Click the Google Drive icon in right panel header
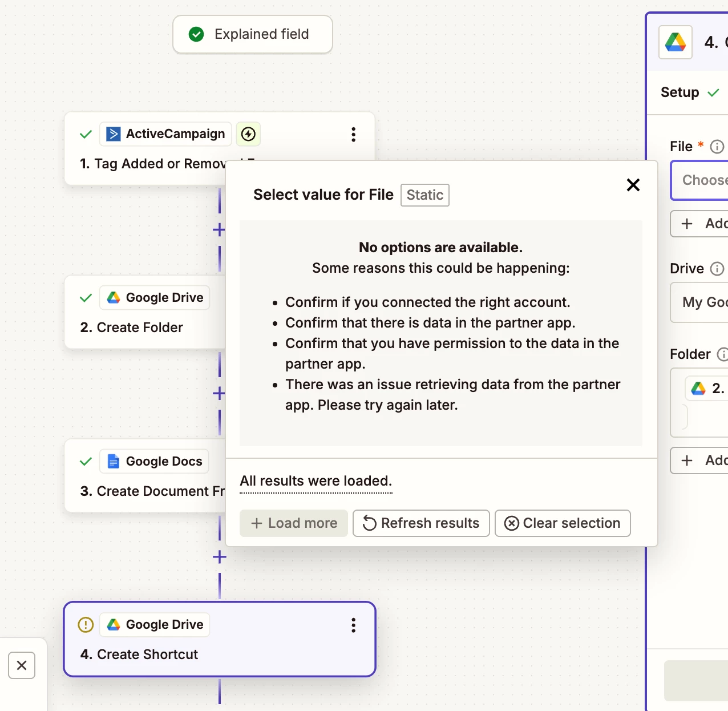728x711 pixels. point(676,42)
